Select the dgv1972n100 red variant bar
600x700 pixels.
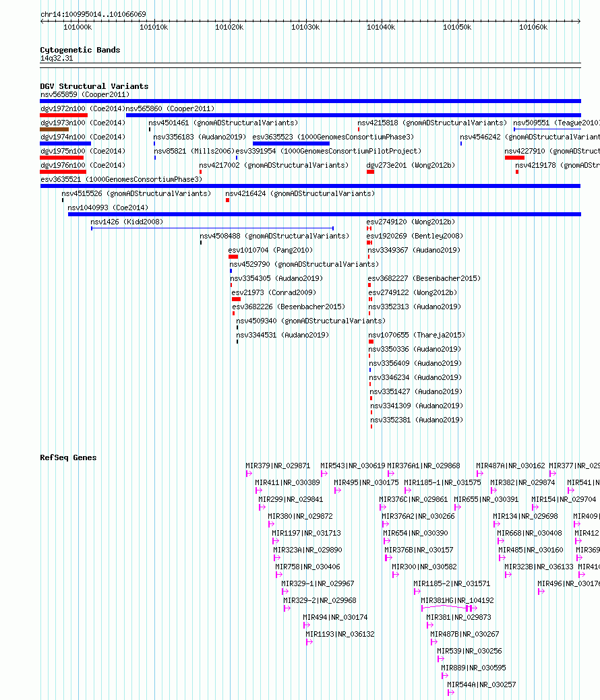pos(63,115)
